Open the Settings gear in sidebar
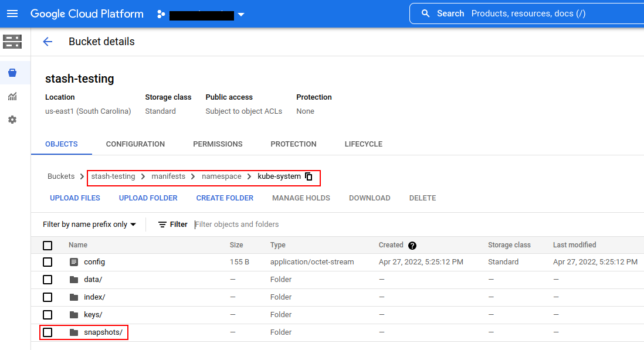644x350 pixels. [12, 120]
